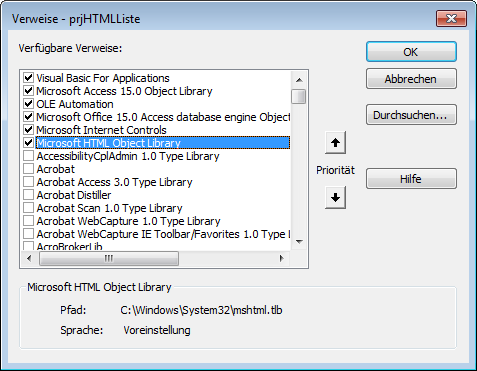
Task: Uncheck Visual Basic For Applications reference
Action: [x=28, y=78]
